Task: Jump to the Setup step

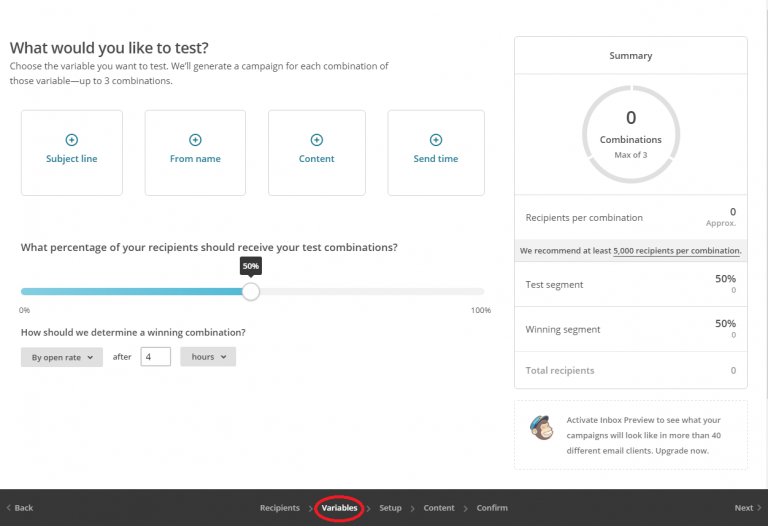Action: [390, 508]
